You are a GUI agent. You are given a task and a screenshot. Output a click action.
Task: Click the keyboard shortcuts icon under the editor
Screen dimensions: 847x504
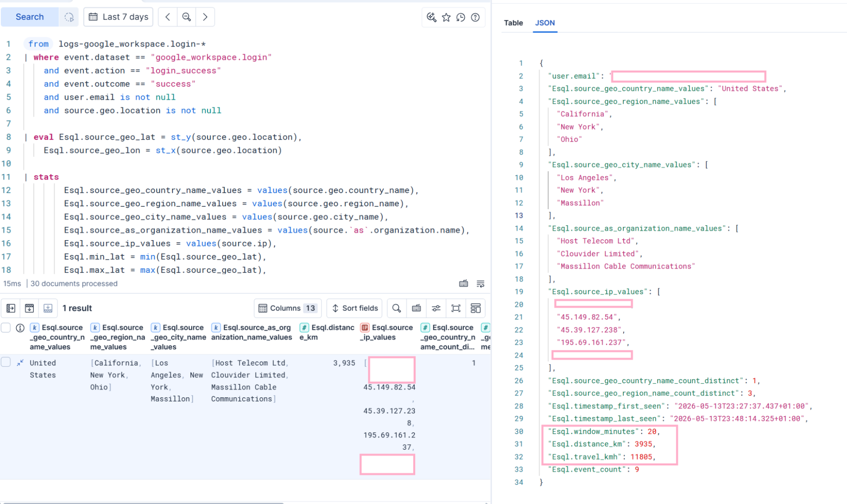click(x=464, y=283)
